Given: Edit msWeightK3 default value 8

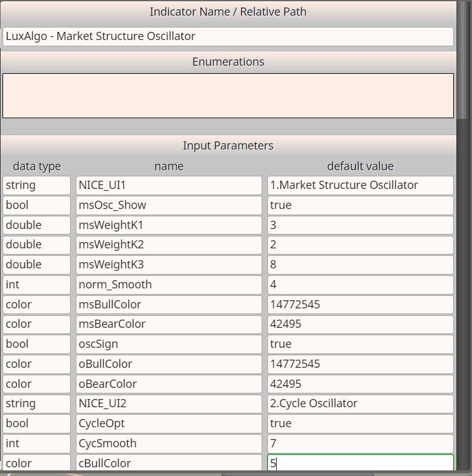Looking at the screenshot, I should (x=361, y=265).
